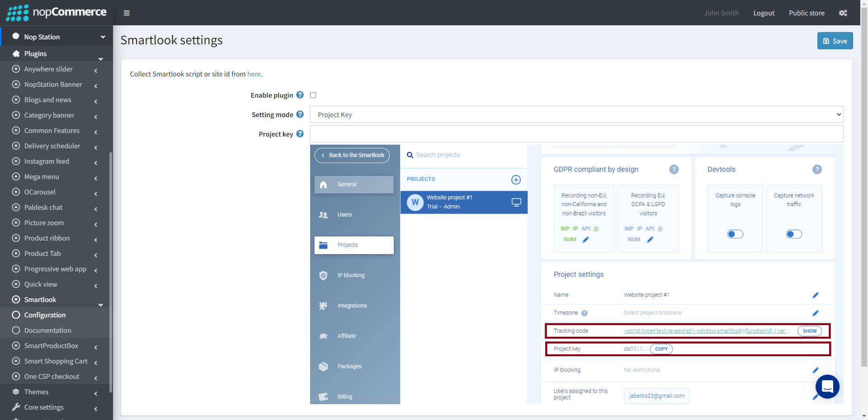
Task: Follow the 'here' link for Smartlook script
Action: pos(254,74)
